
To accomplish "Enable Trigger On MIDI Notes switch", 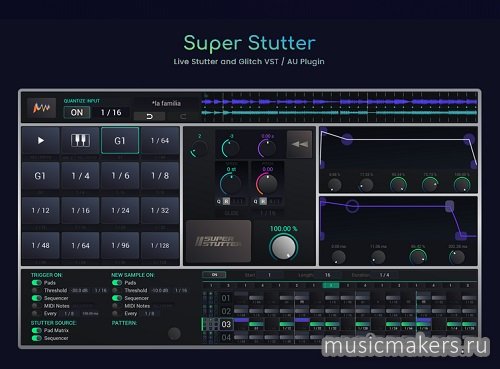I will click(x=36, y=306).
